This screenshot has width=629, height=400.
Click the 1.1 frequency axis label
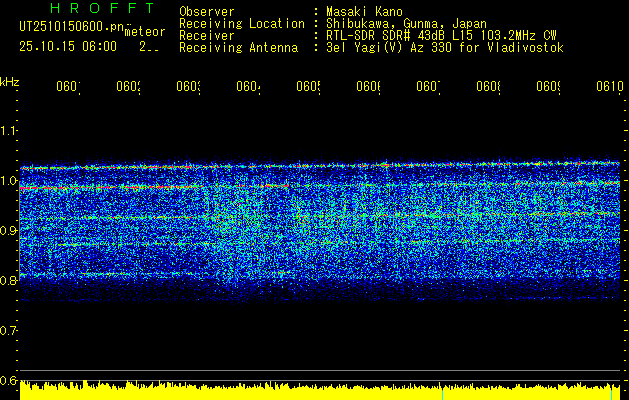(x=8, y=131)
